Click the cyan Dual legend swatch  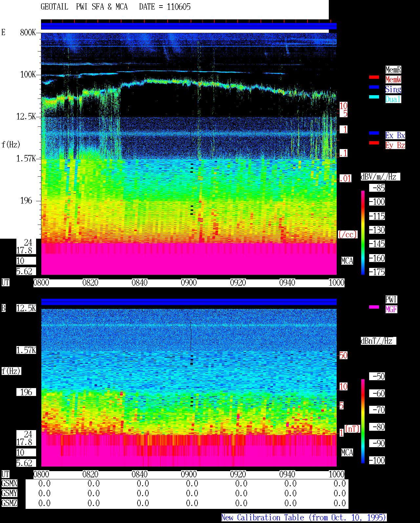(374, 97)
